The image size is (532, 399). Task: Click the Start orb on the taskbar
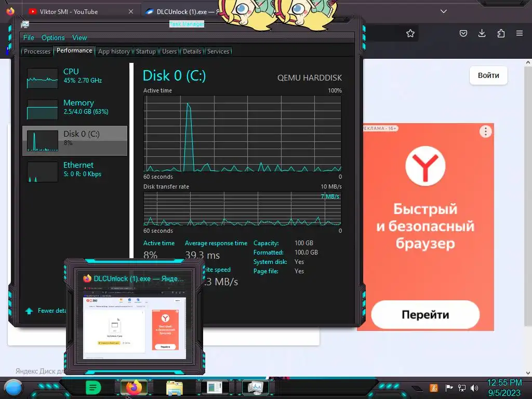[x=14, y=388]
